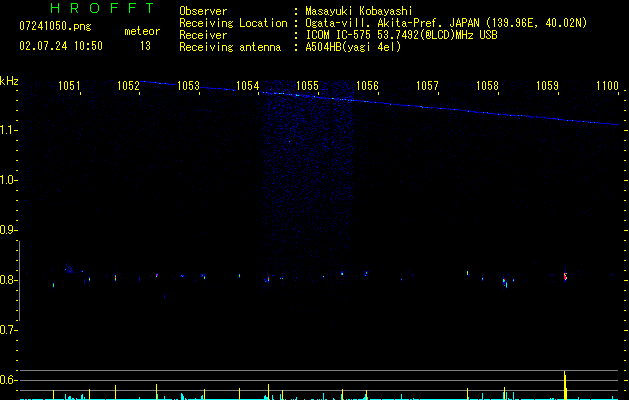
Task: Click the date stamp 02.07.24 10:50
Action: tap(61, 46)
